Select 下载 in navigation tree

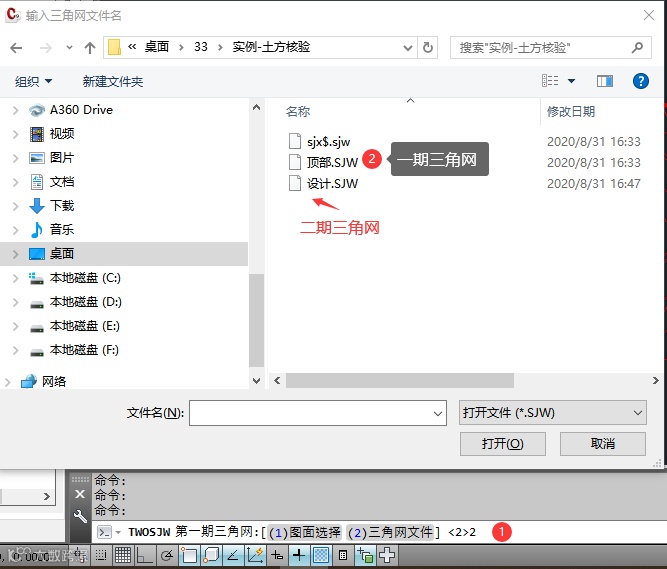pos(62,206)
